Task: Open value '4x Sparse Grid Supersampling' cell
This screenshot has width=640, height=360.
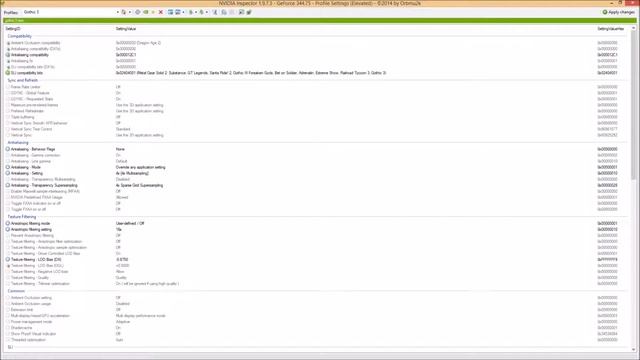Action: (139, 185)
